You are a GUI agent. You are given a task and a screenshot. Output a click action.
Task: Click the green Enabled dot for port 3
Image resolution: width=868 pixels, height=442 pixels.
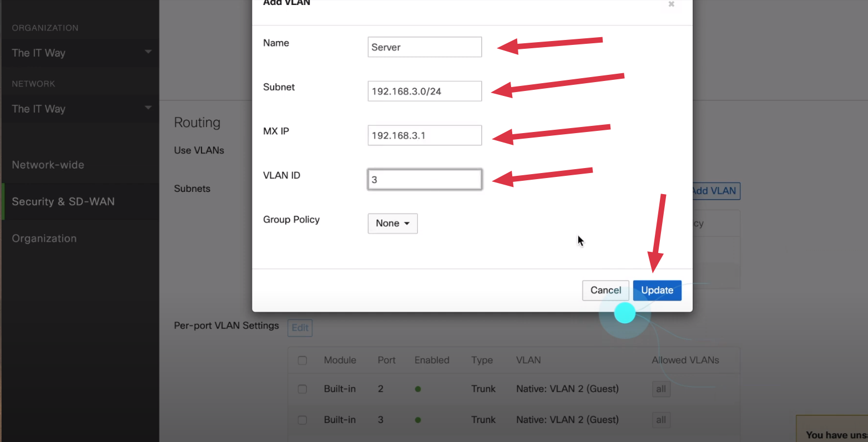418,420
